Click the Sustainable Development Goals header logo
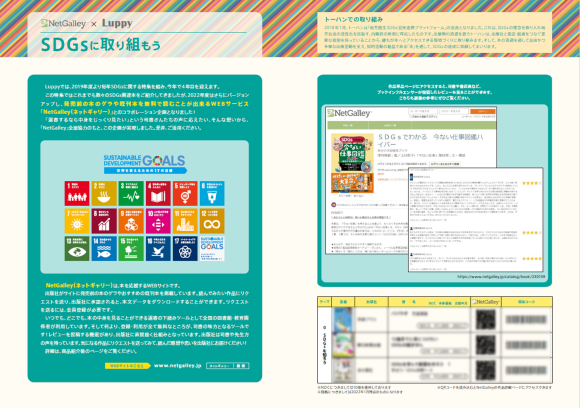This screenshot has width=580, height=408. point(145,164)
